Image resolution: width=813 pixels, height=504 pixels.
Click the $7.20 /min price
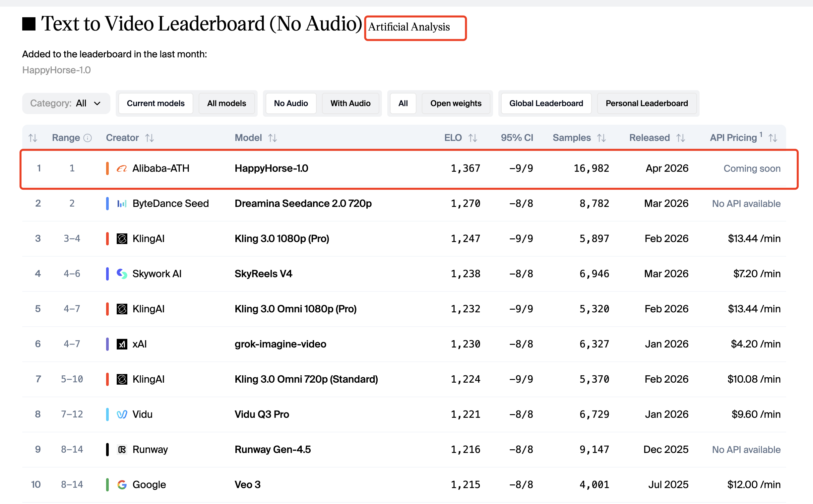[x=757, y=274]
